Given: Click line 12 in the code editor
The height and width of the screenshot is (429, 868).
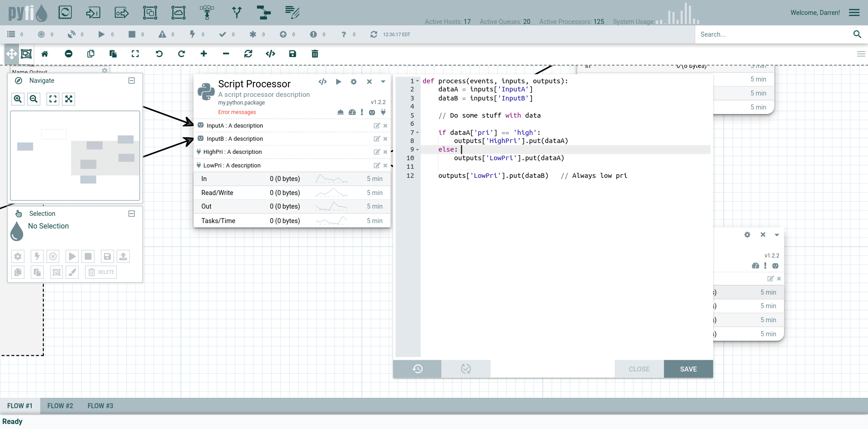Looking at the screenshot, I should pyautogui.click(x=565, y=176).
